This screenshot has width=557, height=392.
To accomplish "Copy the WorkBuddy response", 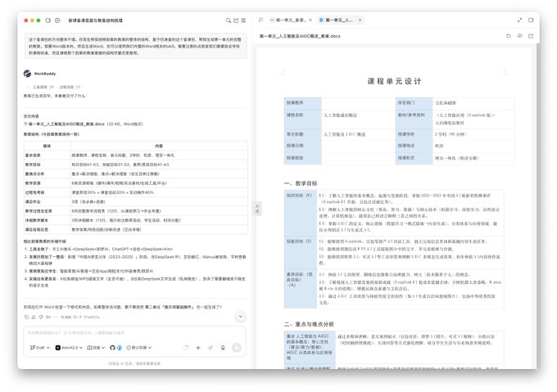I will pos(27,318).
